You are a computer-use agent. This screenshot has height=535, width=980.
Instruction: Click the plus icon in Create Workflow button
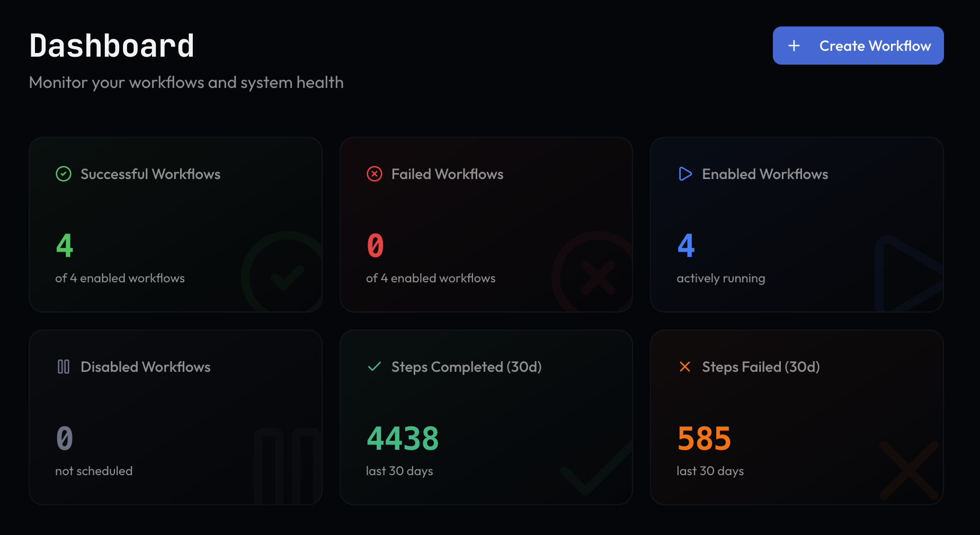pos(794,46)
